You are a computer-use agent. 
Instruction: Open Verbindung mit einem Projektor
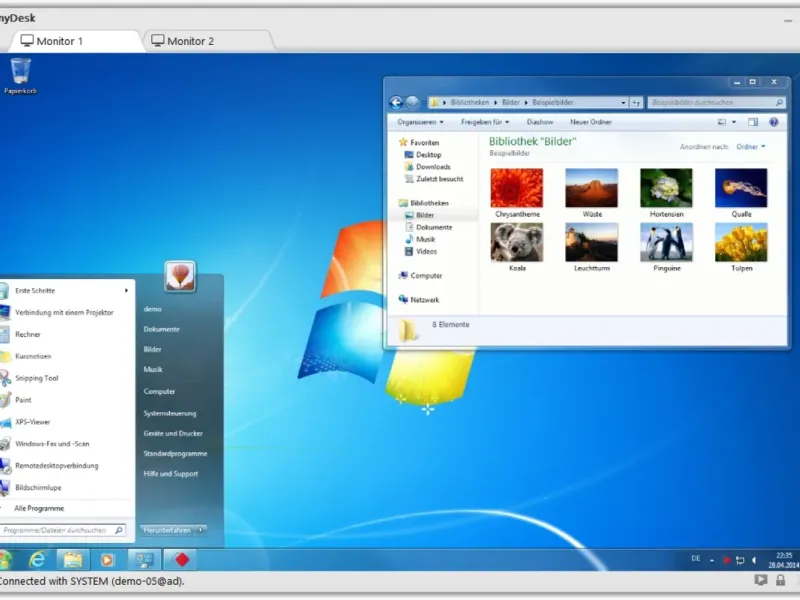point(64,312)
